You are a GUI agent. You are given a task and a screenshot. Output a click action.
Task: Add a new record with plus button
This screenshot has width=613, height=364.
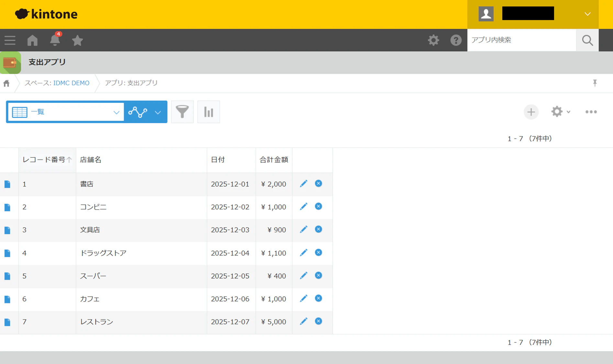531,112
